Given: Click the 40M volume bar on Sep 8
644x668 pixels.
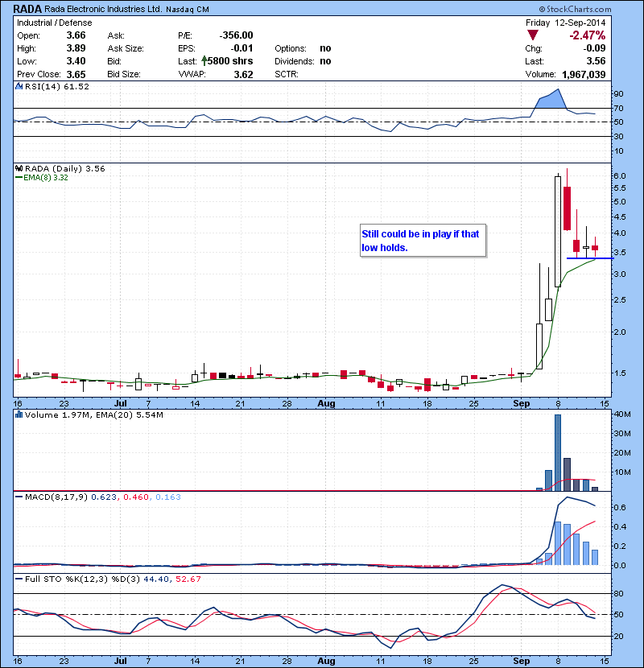Looking at the screenshot, I should pos(558,452).
